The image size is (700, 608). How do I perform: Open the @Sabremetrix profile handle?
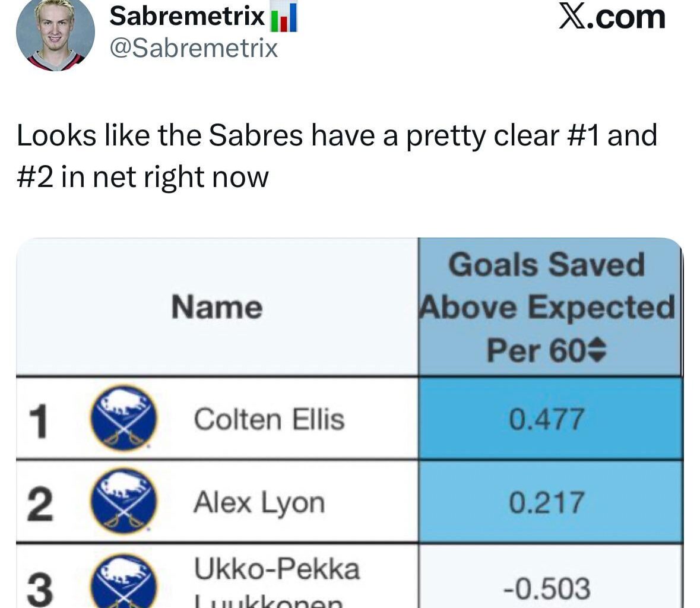(x=192, y=49)
